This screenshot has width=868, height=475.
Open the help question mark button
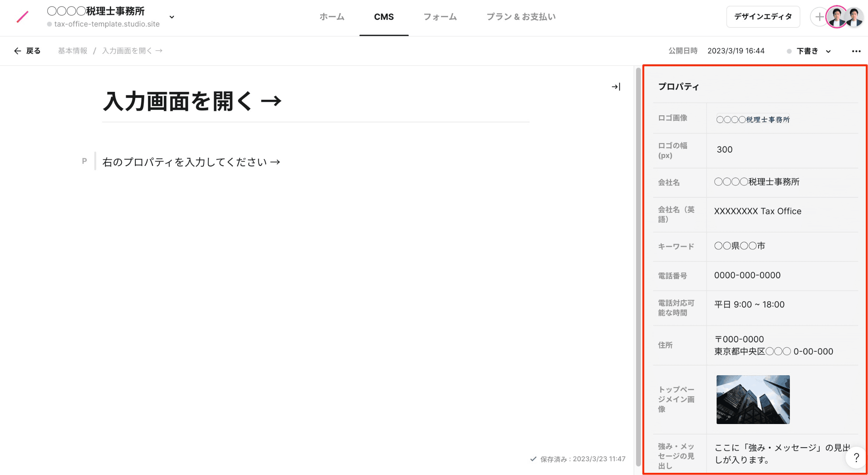(856, 458)
